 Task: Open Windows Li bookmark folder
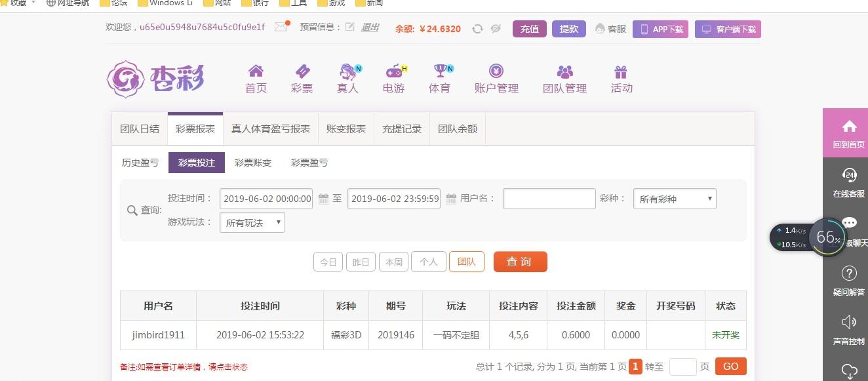tap(164, 3)
